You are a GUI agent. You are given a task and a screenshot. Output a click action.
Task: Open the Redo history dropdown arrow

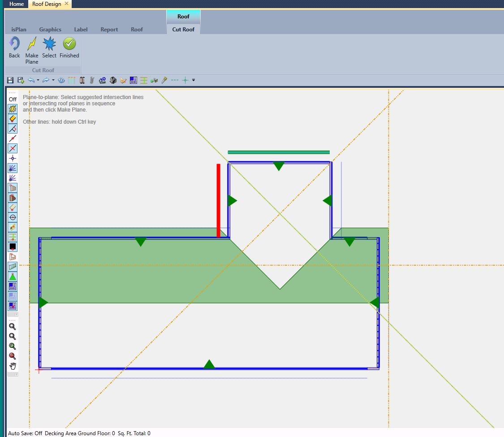click(53, 80)
